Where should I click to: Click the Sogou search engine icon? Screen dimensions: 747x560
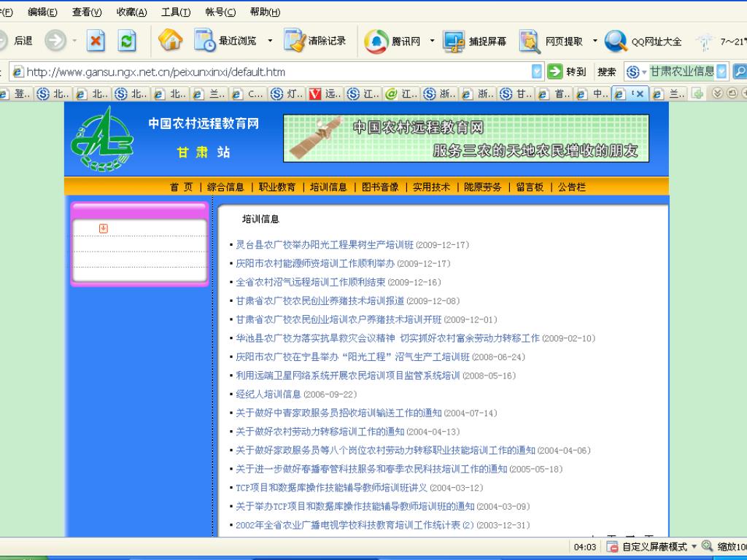(x=632, y=72)
